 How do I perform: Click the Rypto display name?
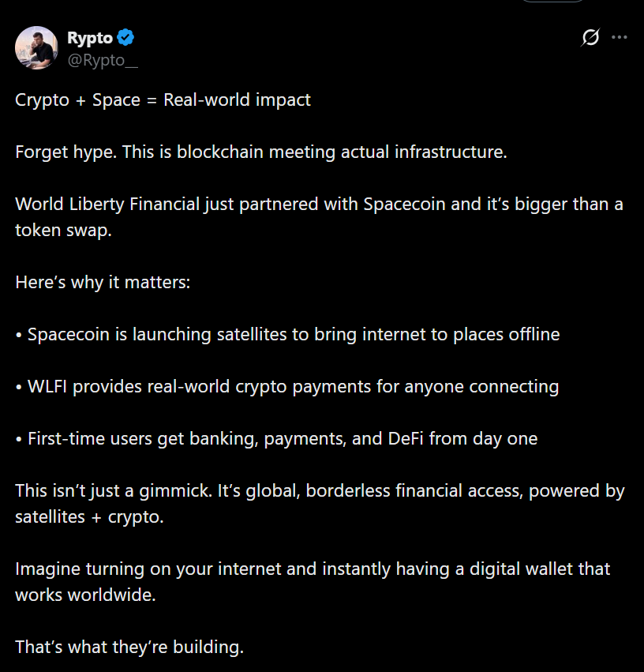90,38
